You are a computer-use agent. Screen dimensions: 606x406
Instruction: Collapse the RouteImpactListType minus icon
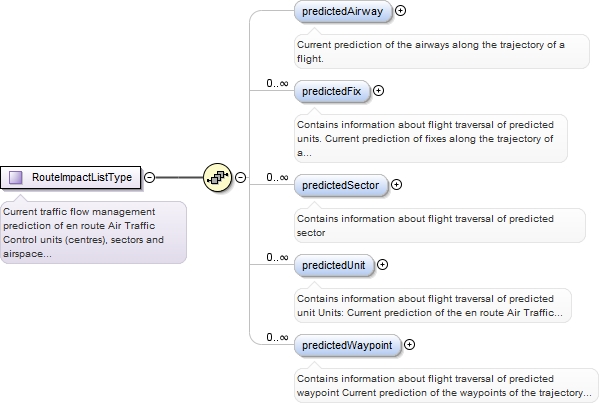tap(150, 177)
